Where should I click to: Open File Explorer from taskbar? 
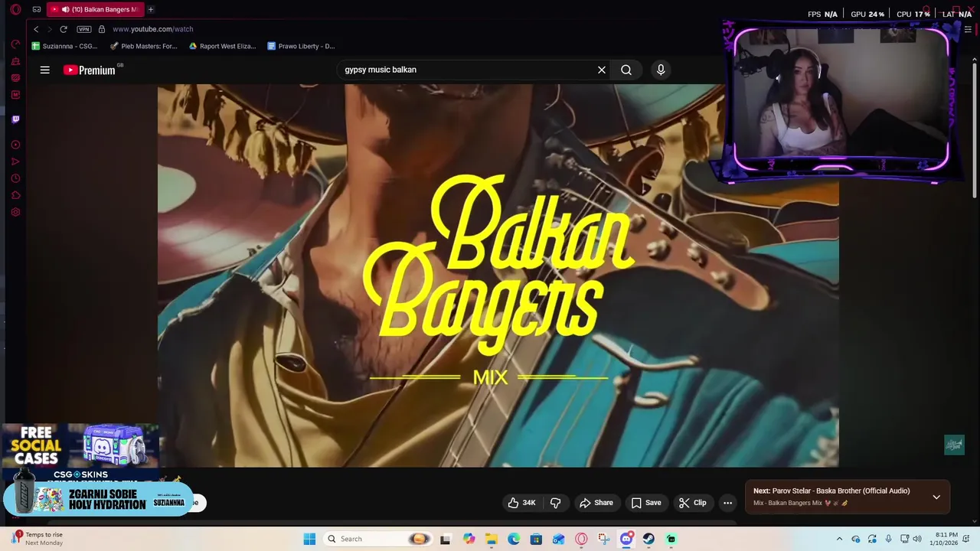[491, 539]
